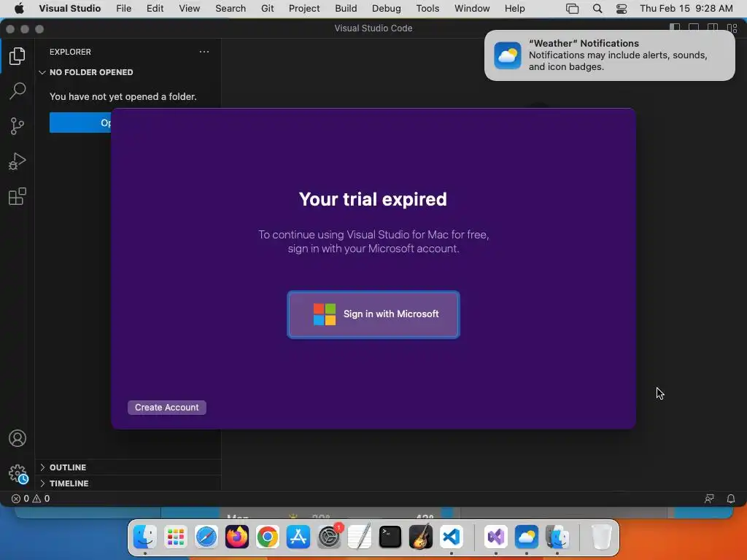Open the Run and Debug view

pyautogui.click(x=18, y=161)
